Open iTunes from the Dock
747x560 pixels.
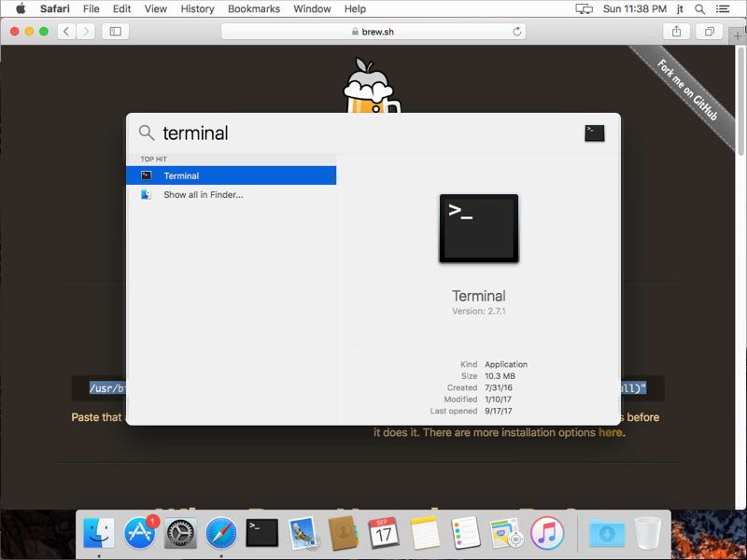(x=547, y=532)
